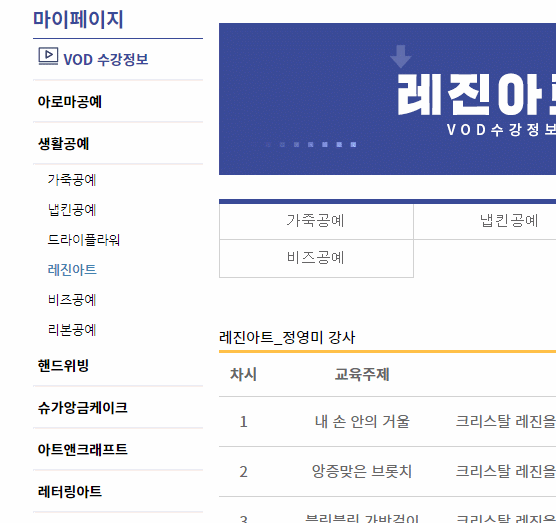
Task: Click the VOD play icon in sidebar
Action: tap(48, 56)
